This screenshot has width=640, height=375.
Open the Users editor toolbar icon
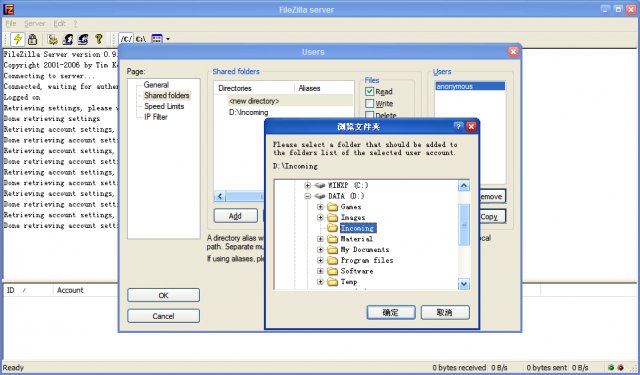coord(68,39)
